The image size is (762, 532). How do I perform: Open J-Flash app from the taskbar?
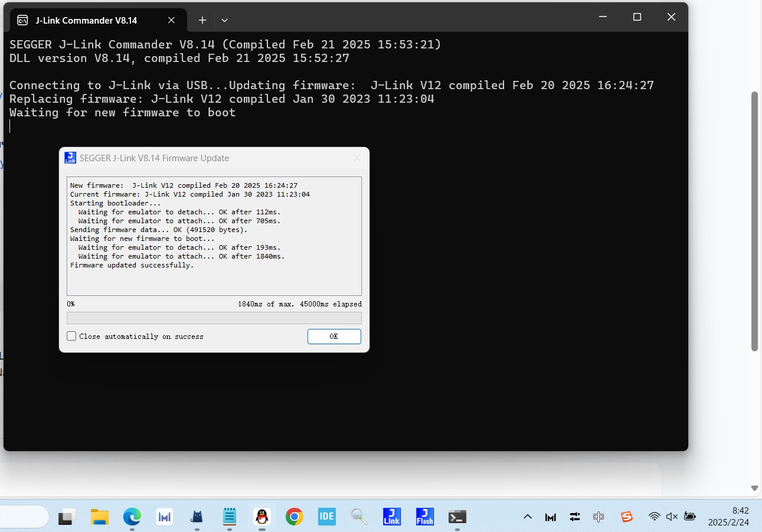click(x=424, y=517)
